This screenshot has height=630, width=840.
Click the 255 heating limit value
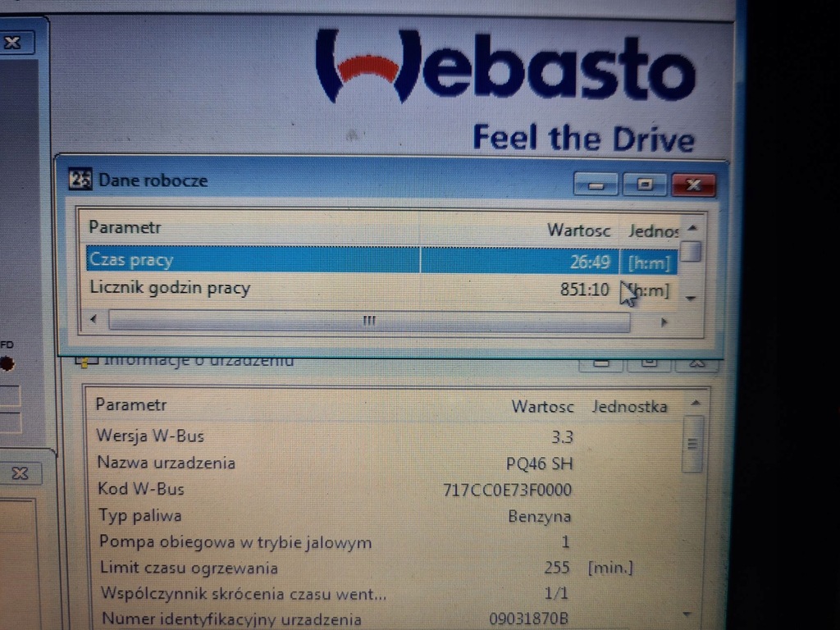pos(557,568)
